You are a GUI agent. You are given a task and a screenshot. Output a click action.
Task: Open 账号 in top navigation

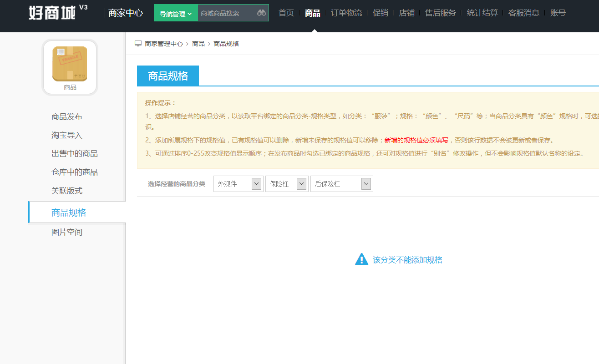click(x=558, y=13)
